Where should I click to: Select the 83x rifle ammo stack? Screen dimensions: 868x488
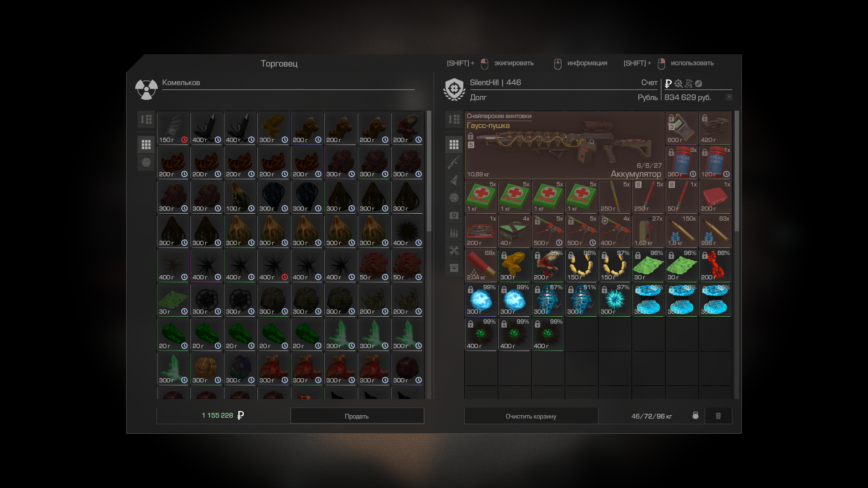pyautogui.click(x=715, y=231)
